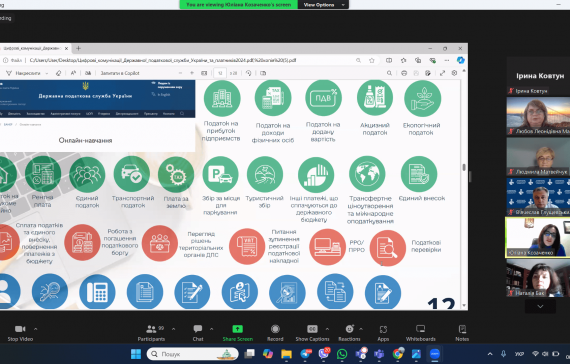The height and width of the screenshot is (364, 570).
Task: Expand the arrow next to Stop Video
Action: pyautogui.click(x=36, y=329)
